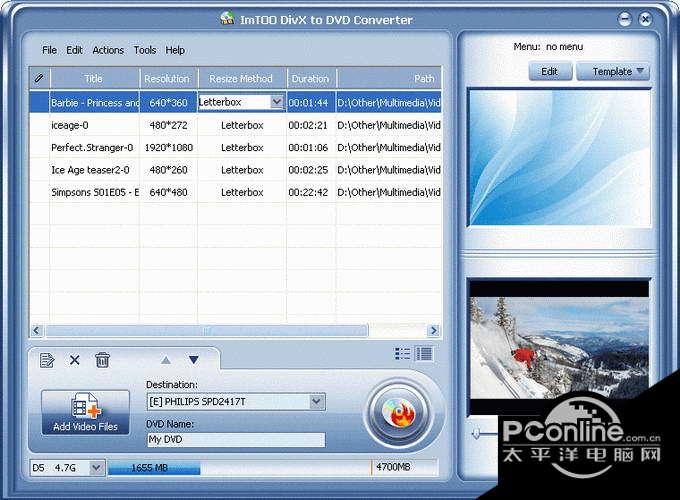The height and width of the screenshot is (500, 680).
Task: Click the horizontal scrollbar thumb
Action: [x=206, y=331]
